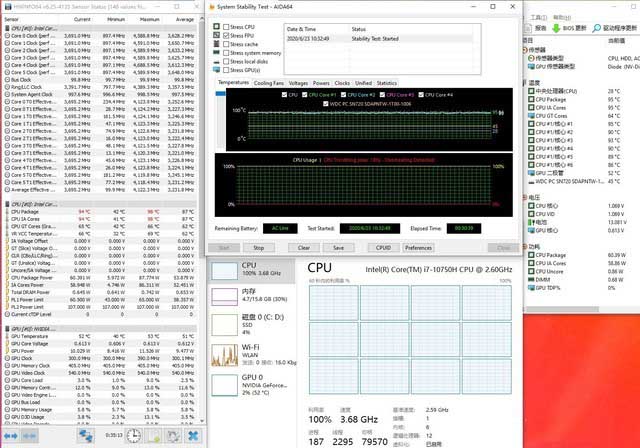Viewport: 640px width, 448px height.
Task: Uncheck Stress FPU checkbox
Action: (x=226, y=35)
